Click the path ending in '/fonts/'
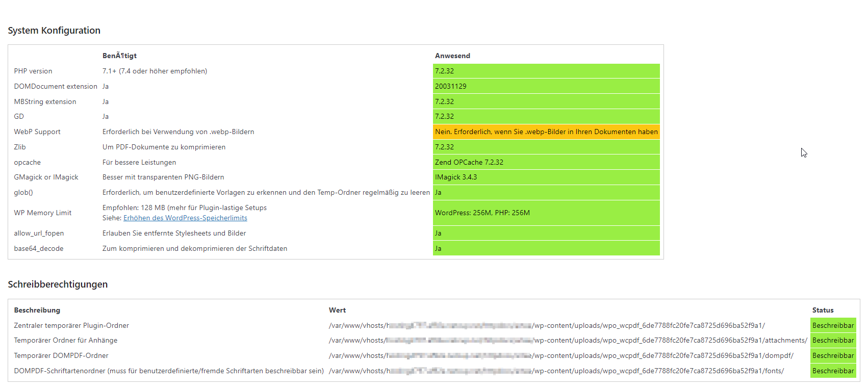The width and height of the screenshot is (868, 388). (x=556, y=371)
